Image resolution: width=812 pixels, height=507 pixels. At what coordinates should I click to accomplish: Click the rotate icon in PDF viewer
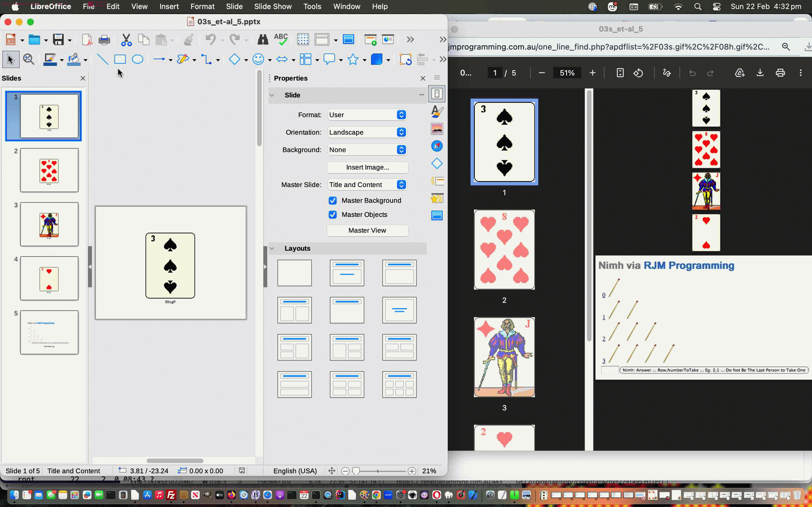point(638,73)
